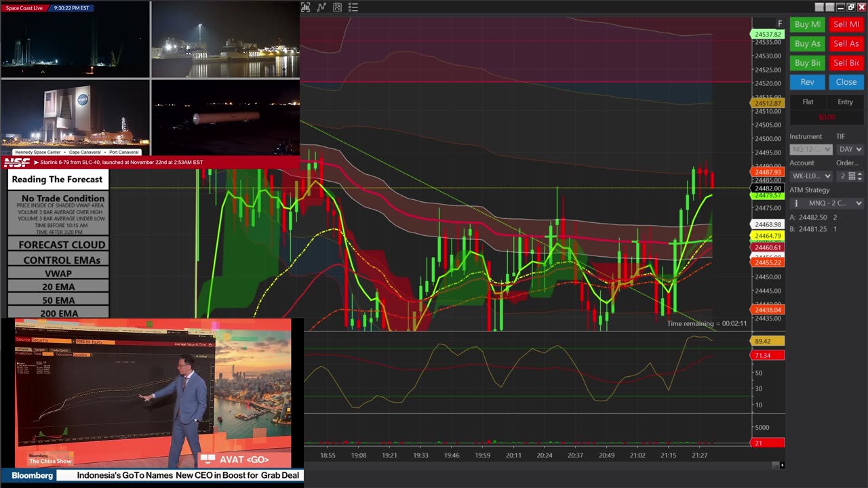The image size is (868, 488).
Task: Click the NSF logo on stream banner
Action: coord(16,163)
